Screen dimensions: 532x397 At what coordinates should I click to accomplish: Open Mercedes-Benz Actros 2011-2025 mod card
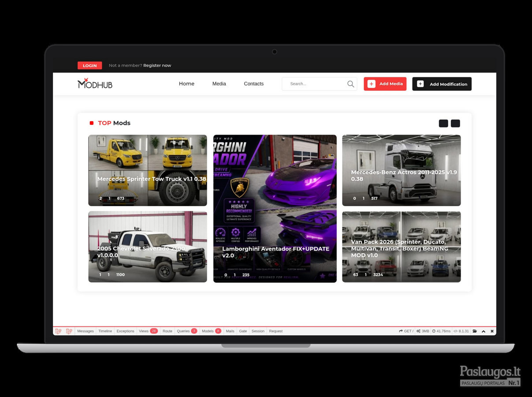(x=402, y=170)
